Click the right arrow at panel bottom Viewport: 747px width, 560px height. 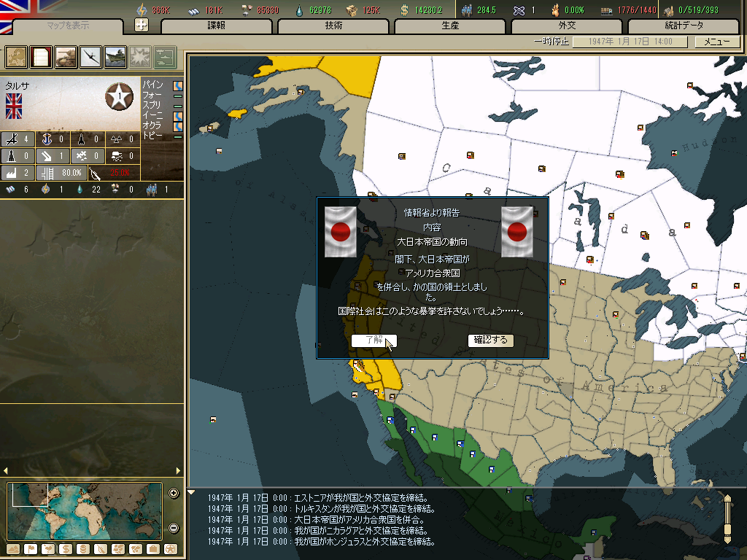tap(178, 471)
